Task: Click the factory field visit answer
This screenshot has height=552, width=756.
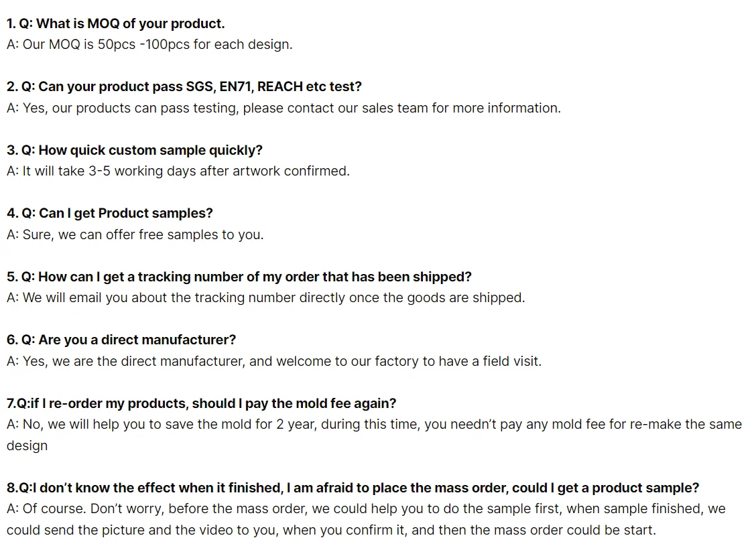Action: click(x=274, y=361)
